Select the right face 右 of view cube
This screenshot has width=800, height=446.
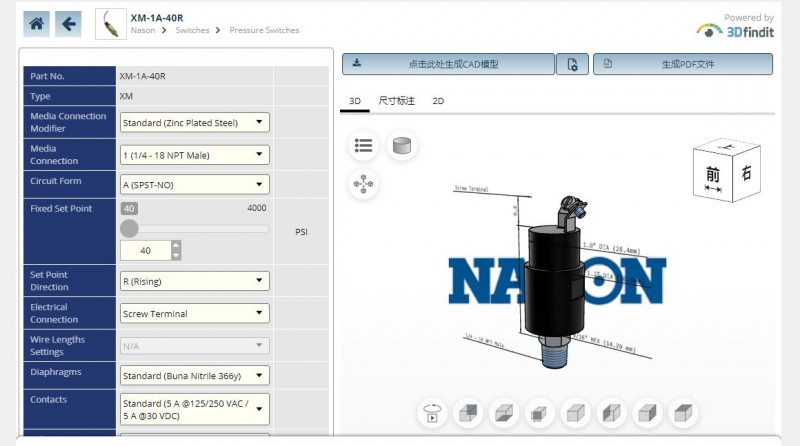(746, 173)
